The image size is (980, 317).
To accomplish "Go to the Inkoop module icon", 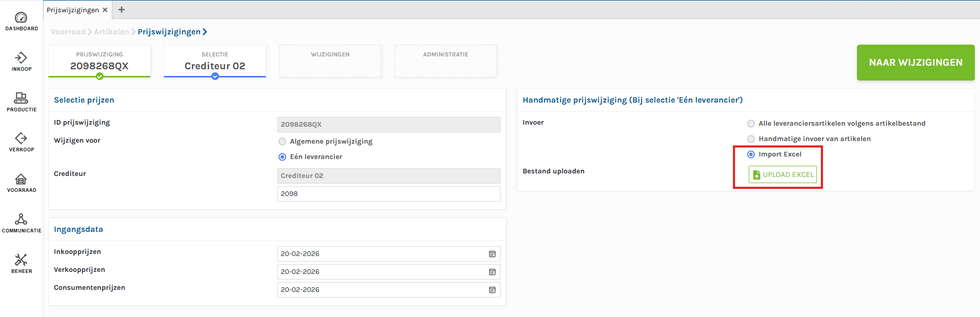I will pos(21,57).
